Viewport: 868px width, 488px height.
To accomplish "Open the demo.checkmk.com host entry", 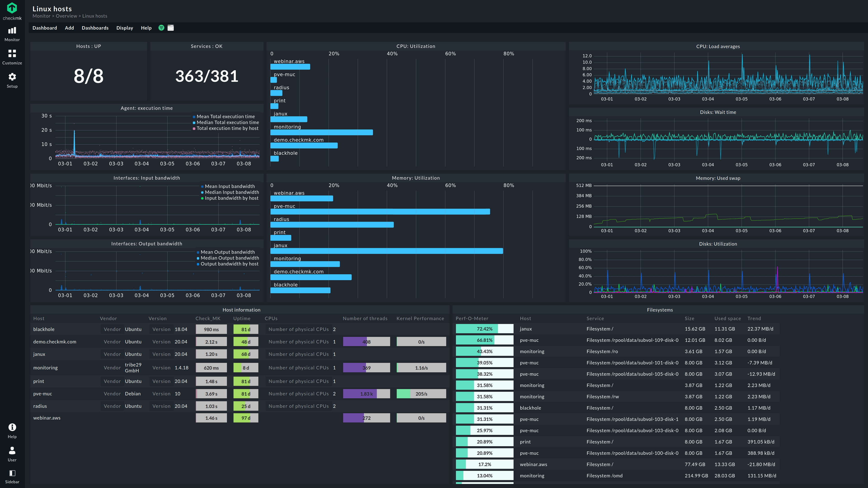I will (x=54, y=342).
